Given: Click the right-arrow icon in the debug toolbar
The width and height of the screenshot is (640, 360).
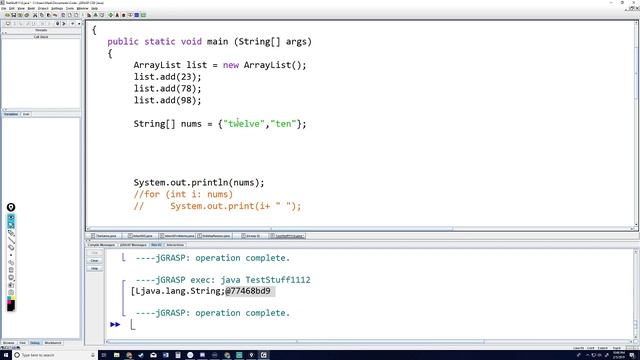Looking at the screenshot, I should click(x=64, y=24).
